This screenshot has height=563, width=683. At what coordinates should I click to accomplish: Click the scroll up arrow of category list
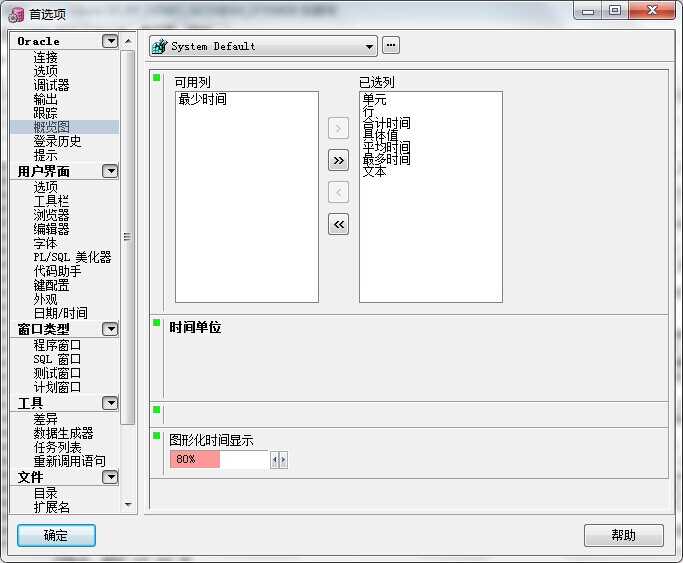click(x=128, y=41)
